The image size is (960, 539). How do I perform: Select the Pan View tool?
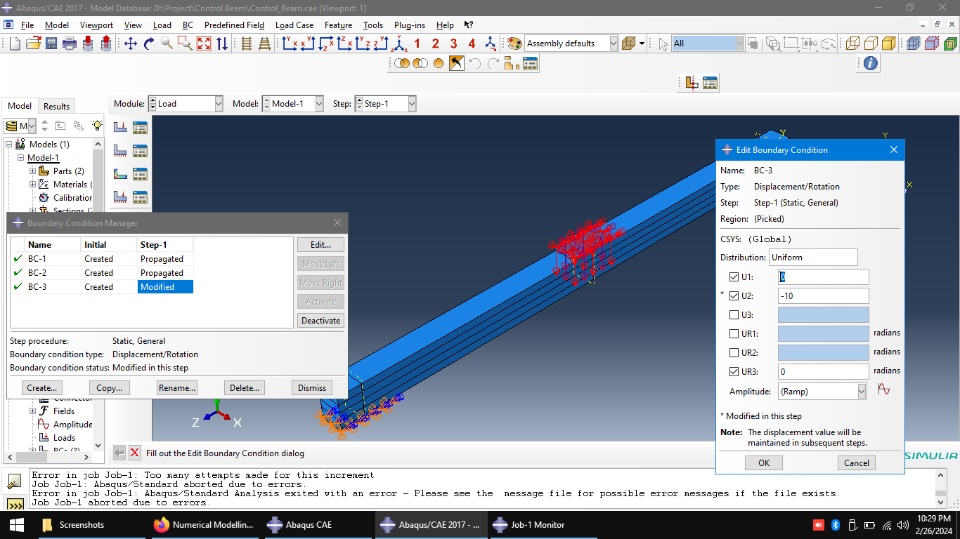[130, 43]
